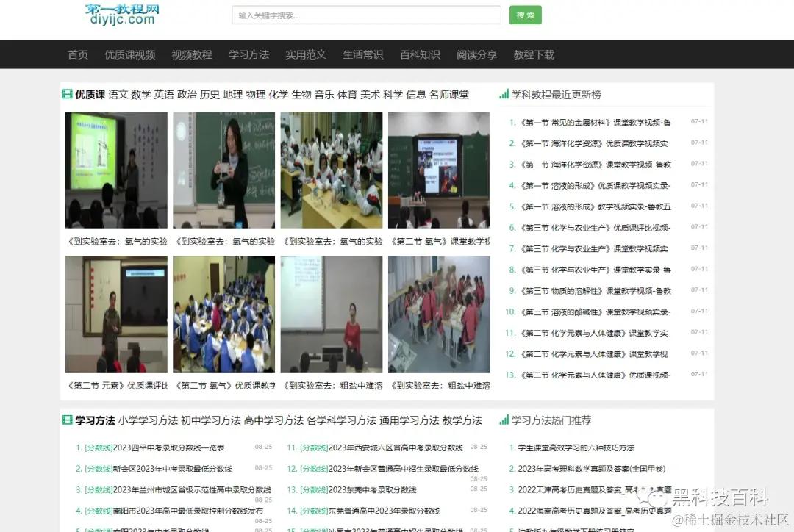Open 学生课堂高效学习的六种技巧方法 link
This screenshot has height=532, width=794.
click(577, 447)
